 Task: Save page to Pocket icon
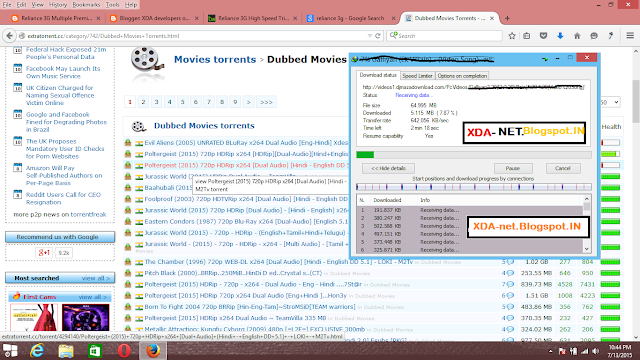[x=543, y=36]
